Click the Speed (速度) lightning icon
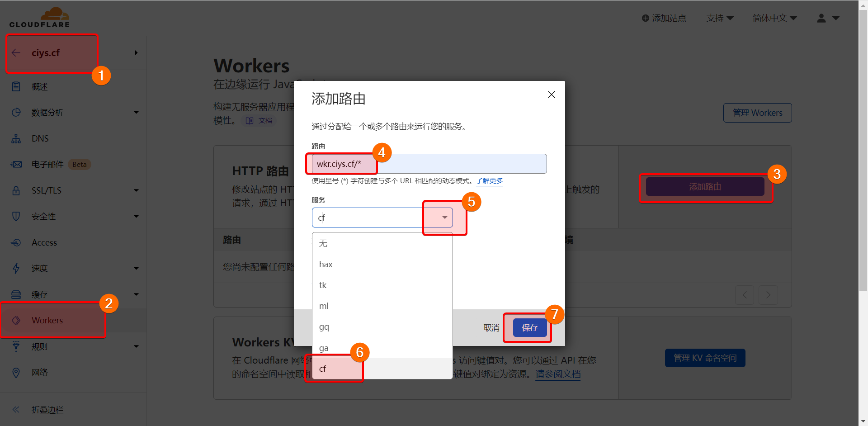The image size is (868, 426). point(16,268)
